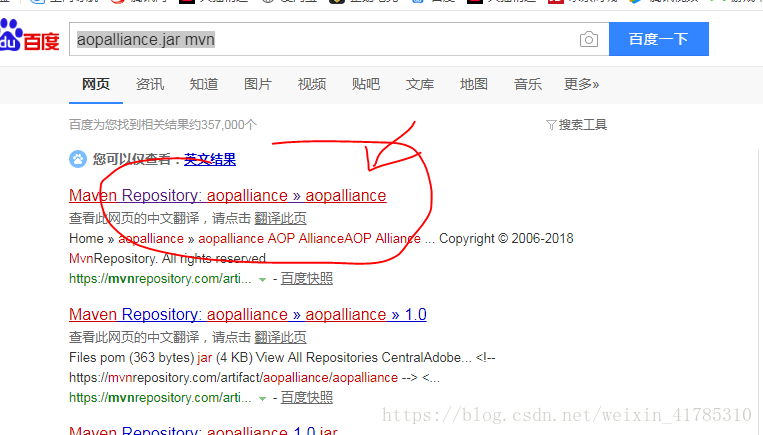Select the 文库 tab
This screenshot has height=435, width=763.
pyautogui.click(x=420, y=84)
